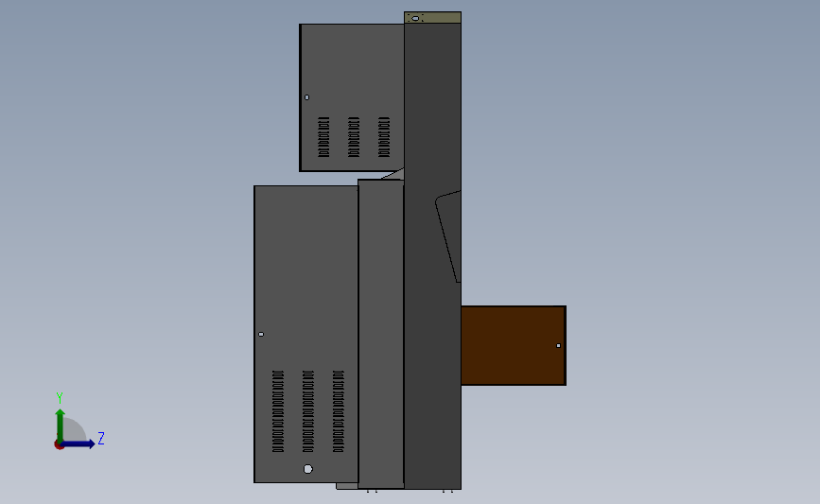820x504 pixels.
Task: Select the triangular wedge beneath the upper cabinet
Action: click(x=395, y=174)
